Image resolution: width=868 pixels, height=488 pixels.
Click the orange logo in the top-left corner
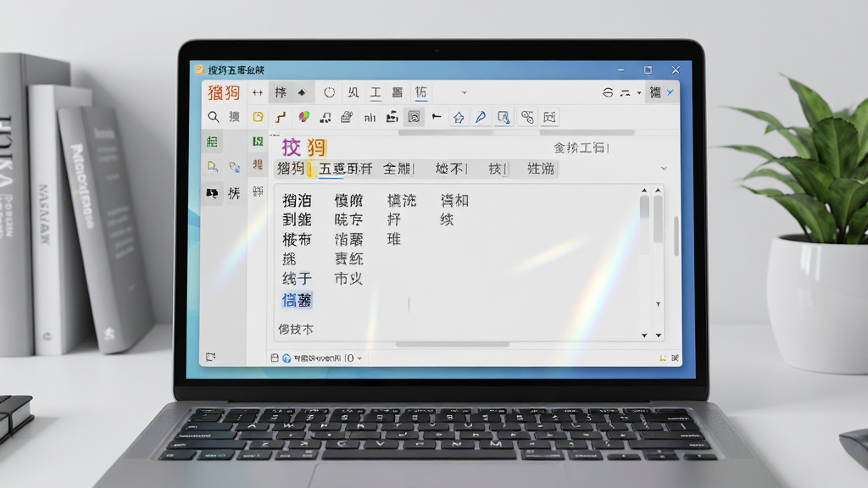point(224,92)
